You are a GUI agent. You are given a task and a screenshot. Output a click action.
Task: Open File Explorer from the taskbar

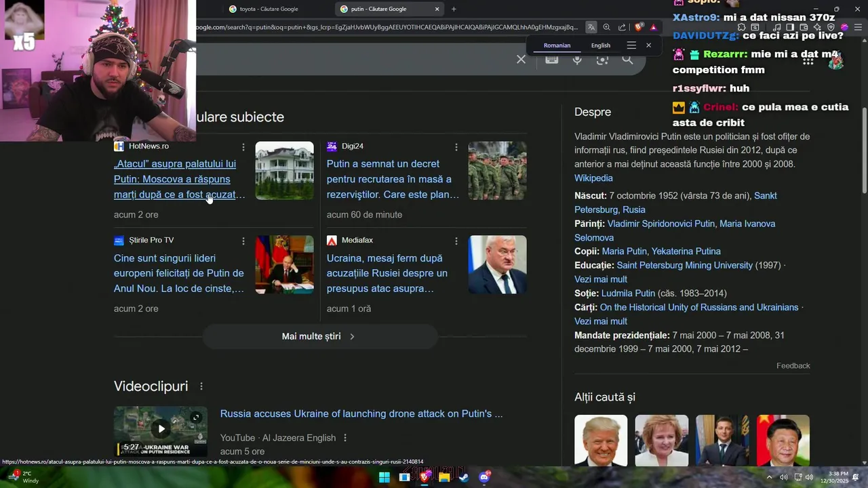coord(444,477)
